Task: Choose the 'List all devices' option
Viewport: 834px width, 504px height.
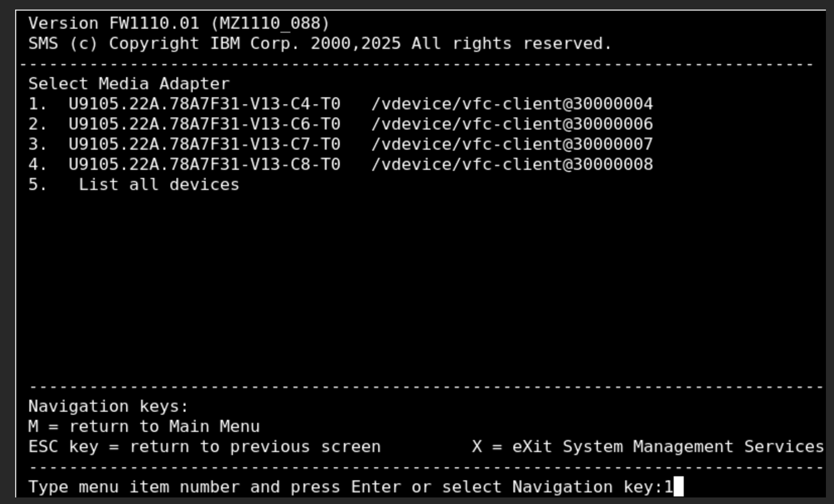Action: (159, 184)
